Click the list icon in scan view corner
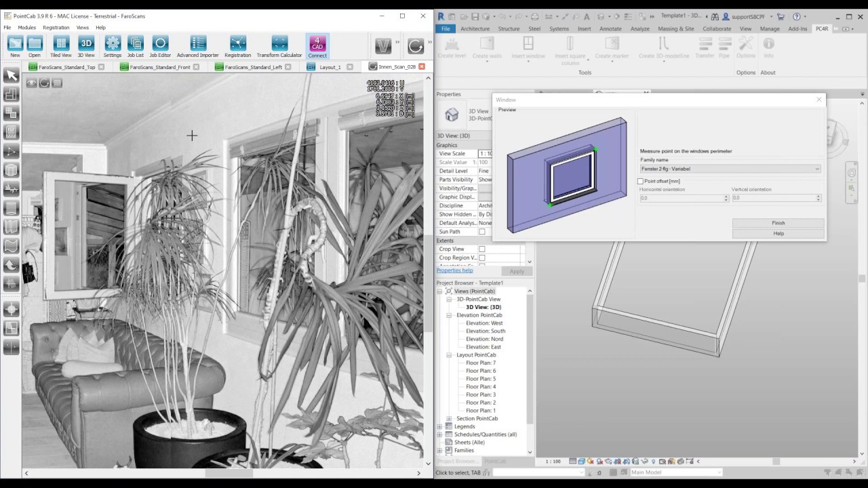 [57, 83]
